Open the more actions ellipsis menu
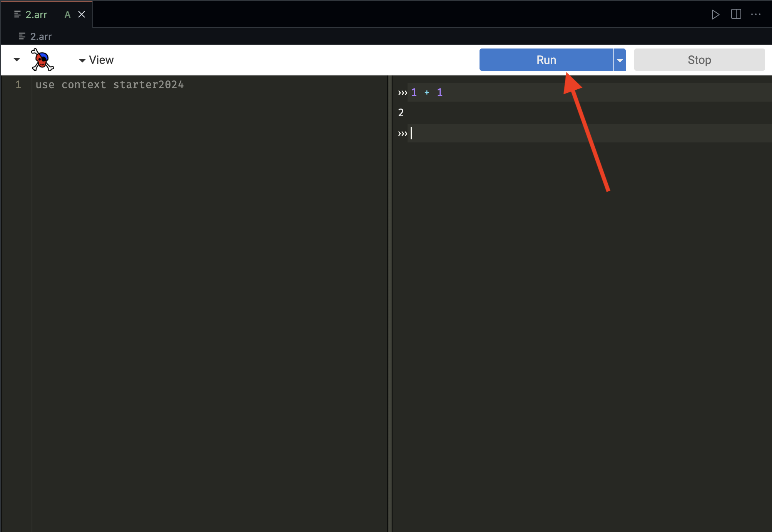Image resolution: width=772 pixels, height=532 pixels. (x=756, y=14)
